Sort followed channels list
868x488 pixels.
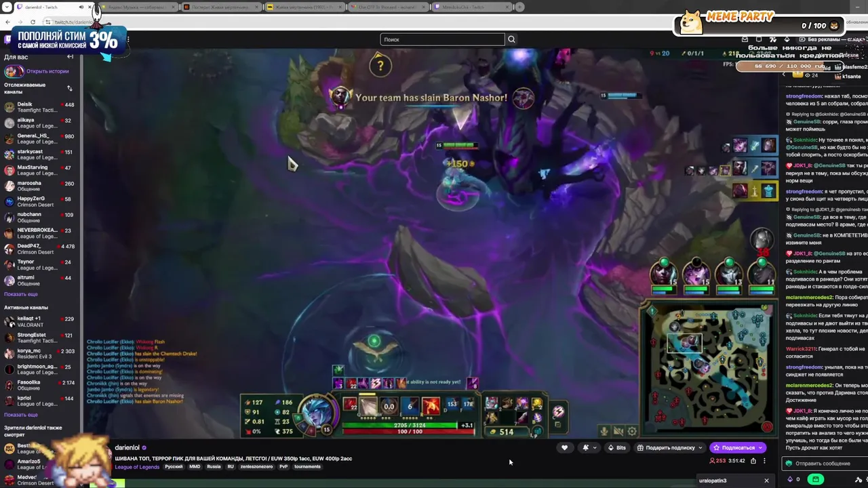[69, 89]
